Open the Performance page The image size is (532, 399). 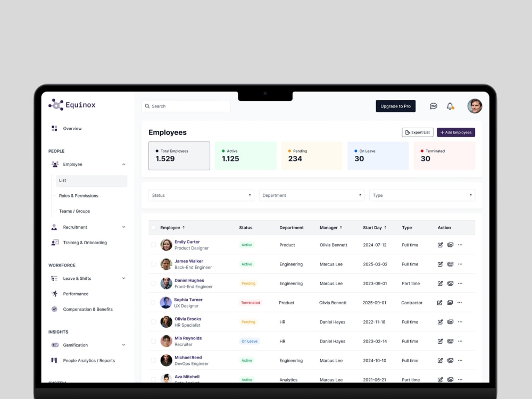[76, 294]
